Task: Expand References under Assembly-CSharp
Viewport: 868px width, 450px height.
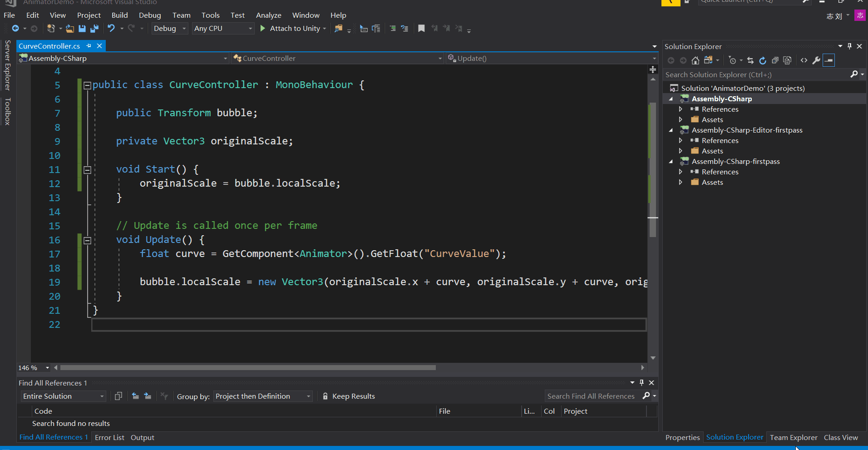Action: 681,109
